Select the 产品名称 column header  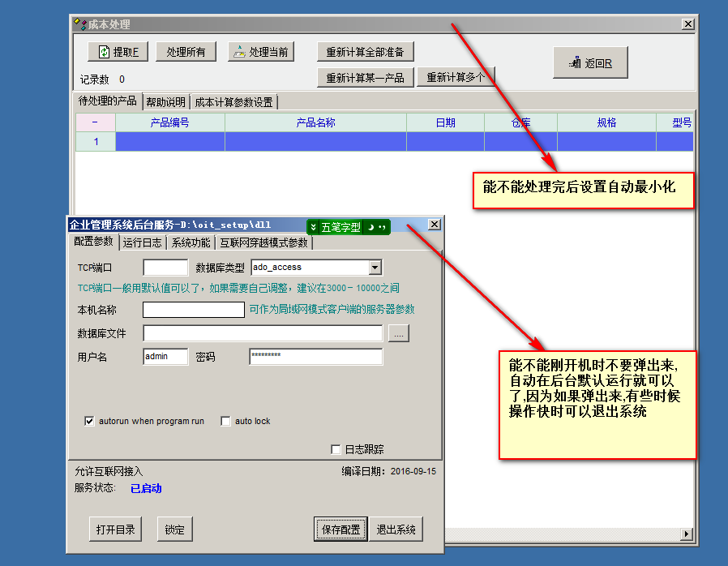click(x=315, y=122)
